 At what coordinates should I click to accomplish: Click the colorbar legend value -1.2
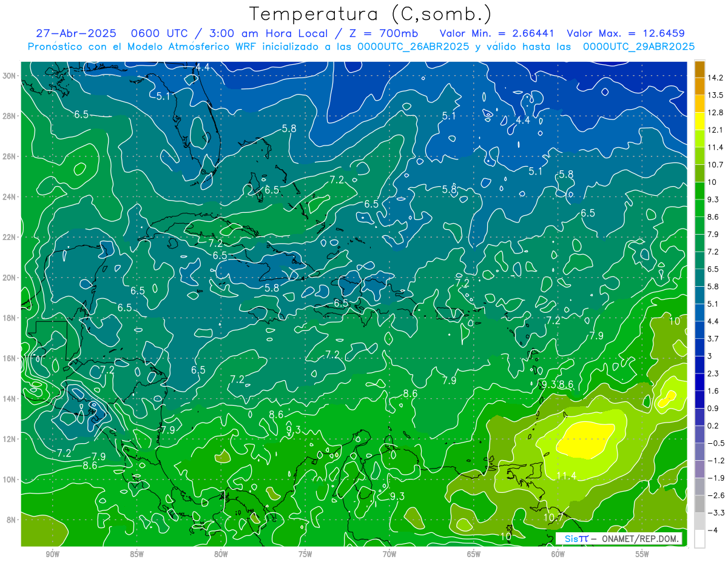716,461
